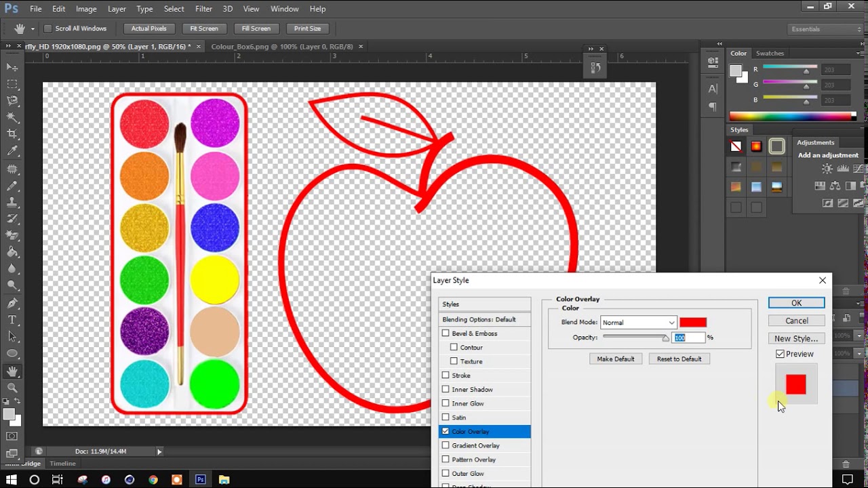Click OK in Layer Style dialog
Image resolution: width=868 pixels, height=488 pixels.
[x=796, y=303]
